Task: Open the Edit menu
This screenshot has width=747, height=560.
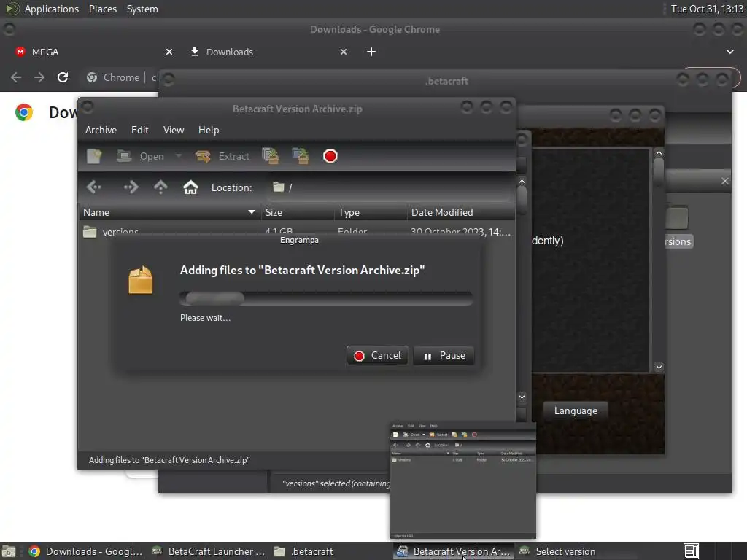Action: point(139,130)
